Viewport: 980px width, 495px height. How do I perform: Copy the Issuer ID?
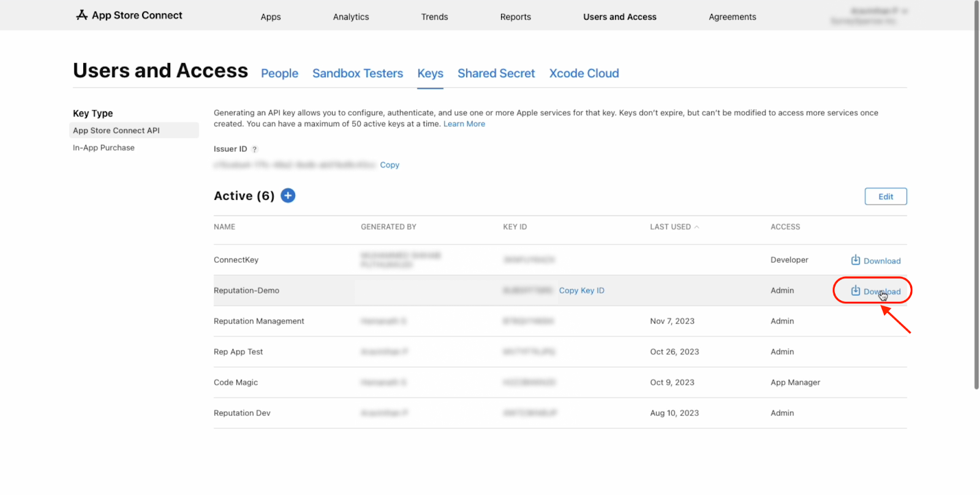point(390,165)
